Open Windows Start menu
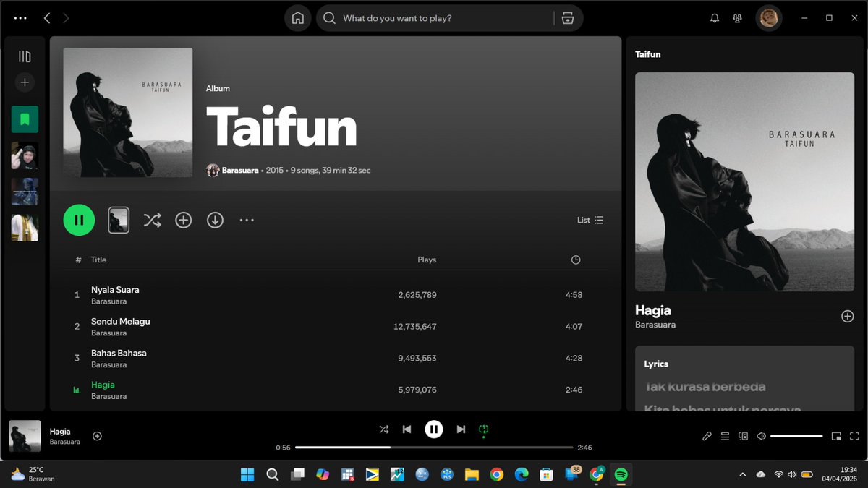This screenshot has width=868, height=488. tap(247, 474)
